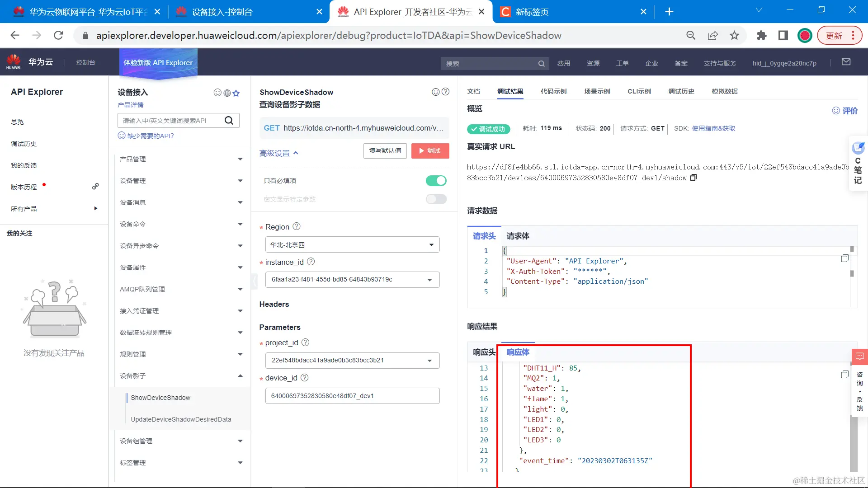Click the search magnifier in header search box
This screenshot has height=488, width=868.
pyautogui.click(x=541, y=64)
